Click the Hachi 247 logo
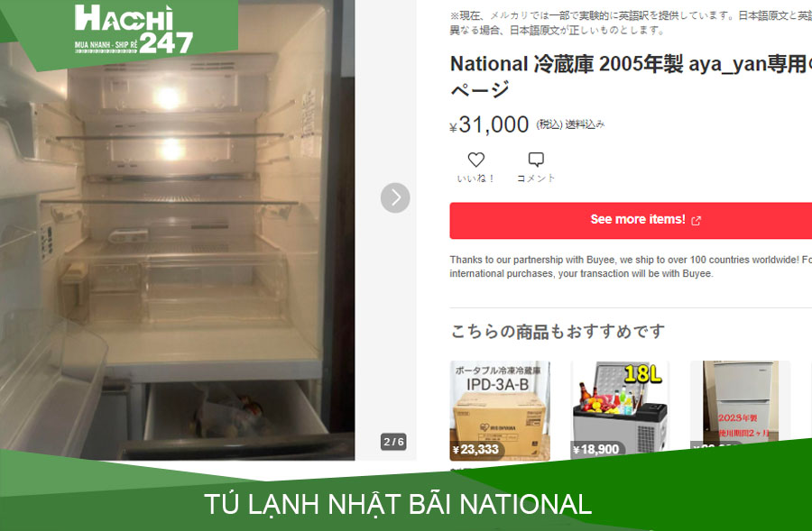 pos(134,30)
